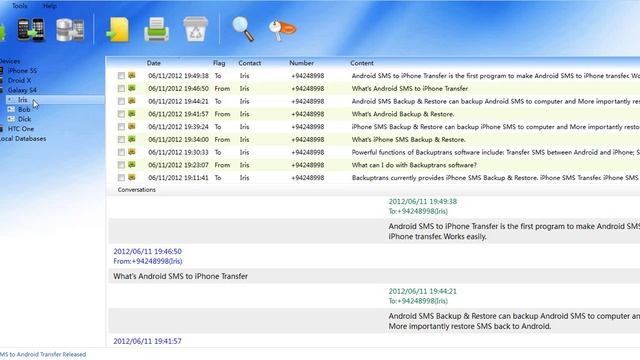
Task: Click conversation timestamp 2012/06/11 19:41:57
Action: pos(147,341)
